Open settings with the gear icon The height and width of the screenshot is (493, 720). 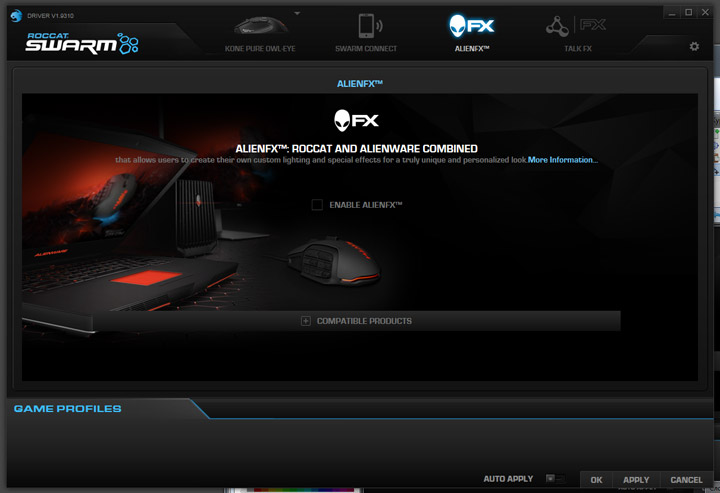coord(694,46)
